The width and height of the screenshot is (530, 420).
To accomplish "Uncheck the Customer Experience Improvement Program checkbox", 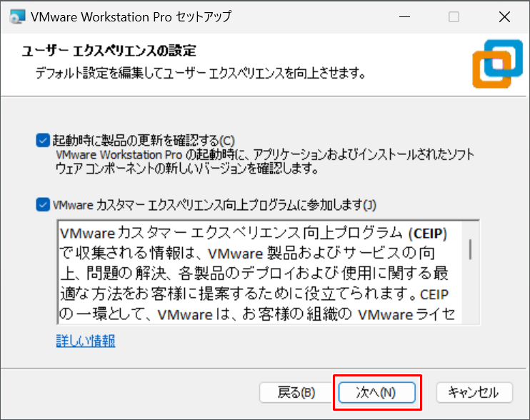I will 43,206.
